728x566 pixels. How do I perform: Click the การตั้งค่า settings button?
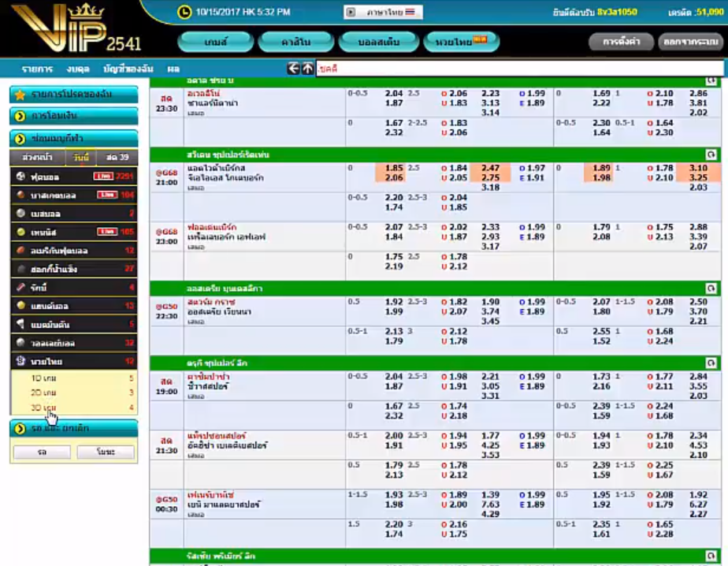click(622, 42)
